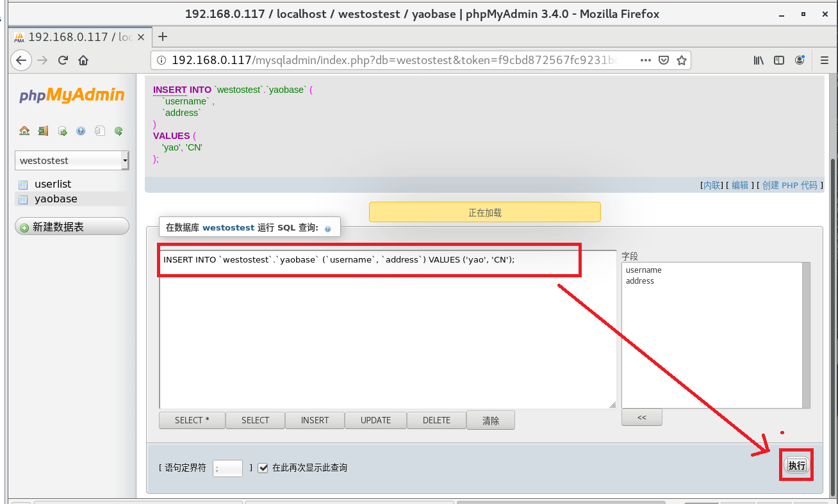Click the 内联 inline edit link
Image resolution: width=838 pixels, height=504 pixels.
point(712,185)
